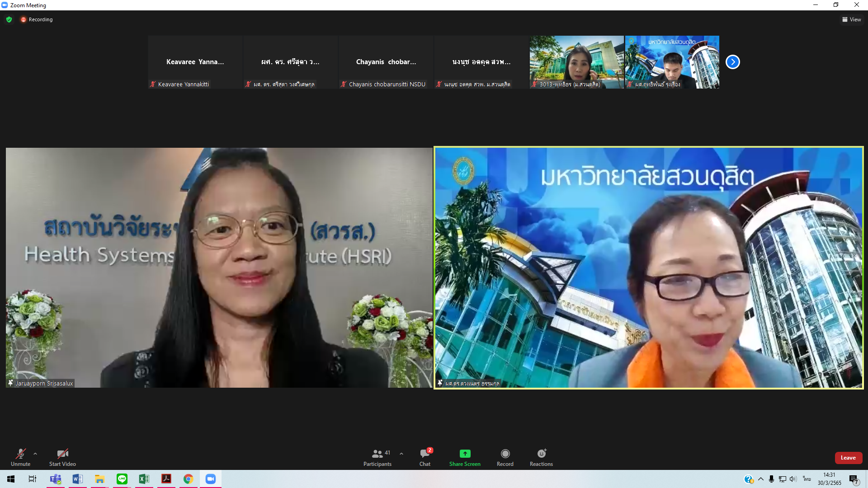Open the Chat panel
The width and height of the screenshot is (868, 488).
425,456
